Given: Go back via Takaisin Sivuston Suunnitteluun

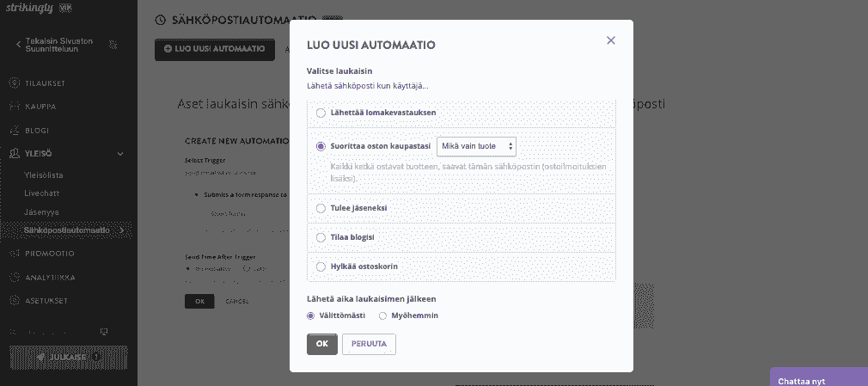Looking at the screenshot, I should (x=59, y=45).
